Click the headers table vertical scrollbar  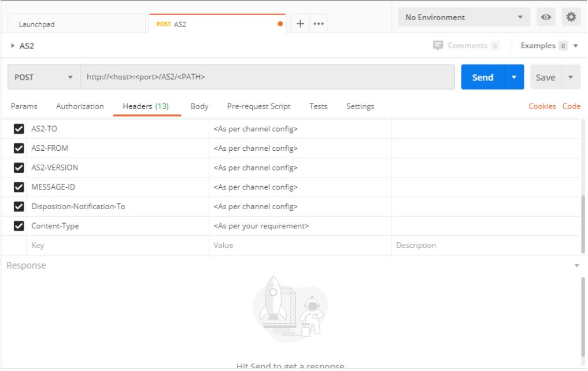click(x=583, y=222)
